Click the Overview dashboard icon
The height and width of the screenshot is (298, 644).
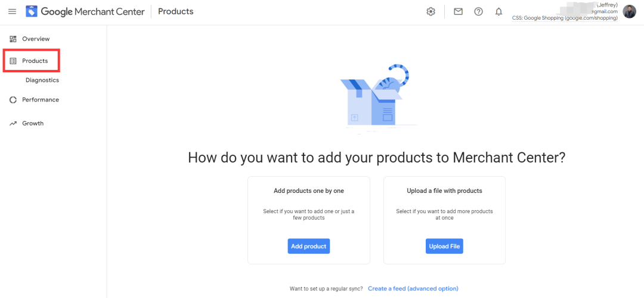coord(13,39)
